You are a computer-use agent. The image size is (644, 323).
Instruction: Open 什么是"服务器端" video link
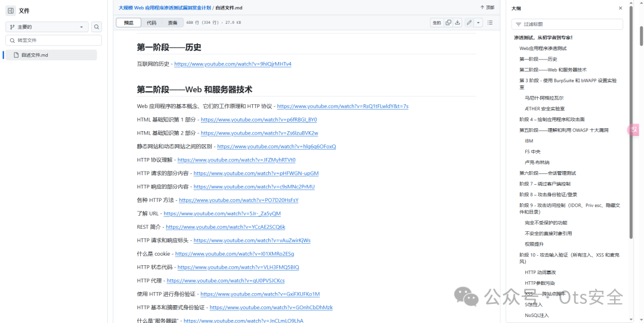point(243,321)
